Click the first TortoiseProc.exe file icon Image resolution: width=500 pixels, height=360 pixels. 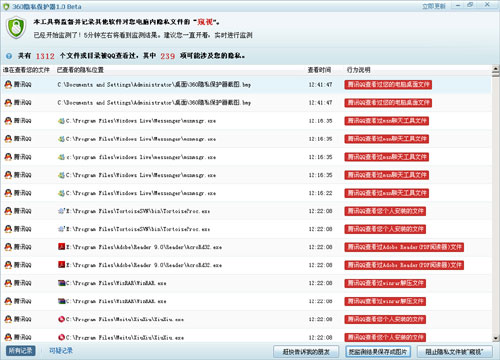(61, 211)
